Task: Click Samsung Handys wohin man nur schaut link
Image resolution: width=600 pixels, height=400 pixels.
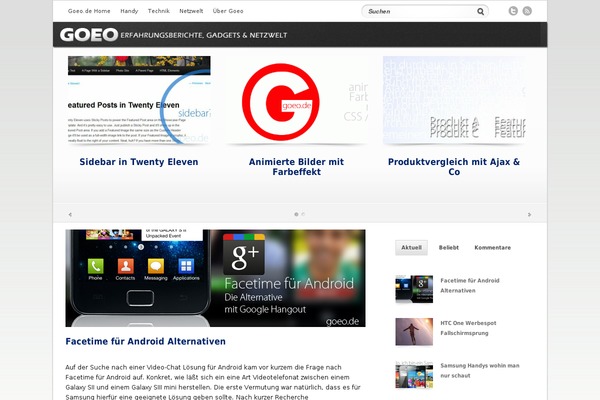Action: [x=480, y=371]
